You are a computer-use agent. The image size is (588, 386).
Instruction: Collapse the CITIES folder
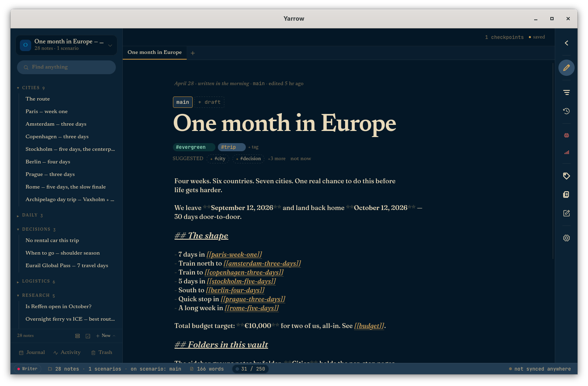point(31,88)
